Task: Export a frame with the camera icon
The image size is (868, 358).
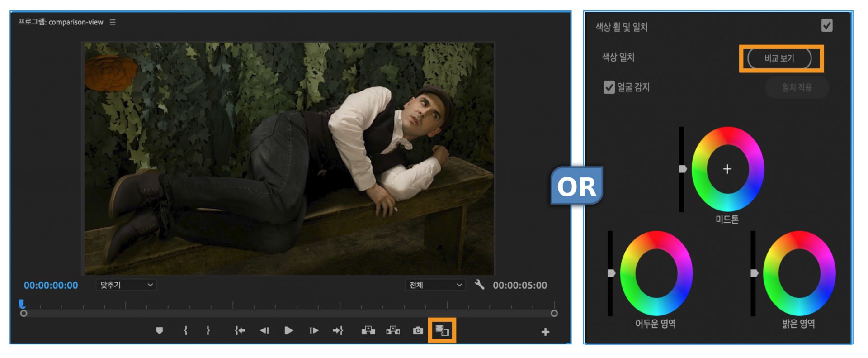Action: click(x=418, y=331)
